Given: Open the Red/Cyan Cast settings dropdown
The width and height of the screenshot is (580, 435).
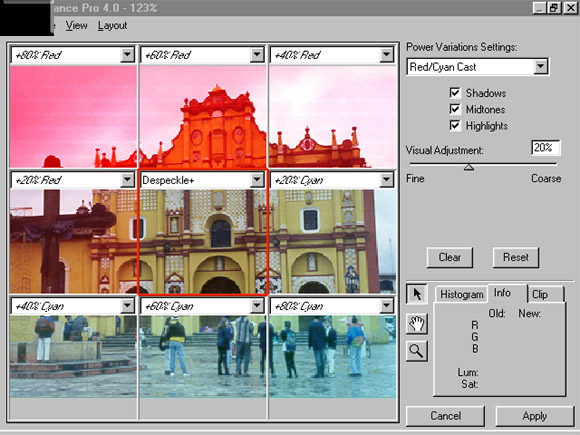Looking at the screenshot, I should (x=540, y=67).
